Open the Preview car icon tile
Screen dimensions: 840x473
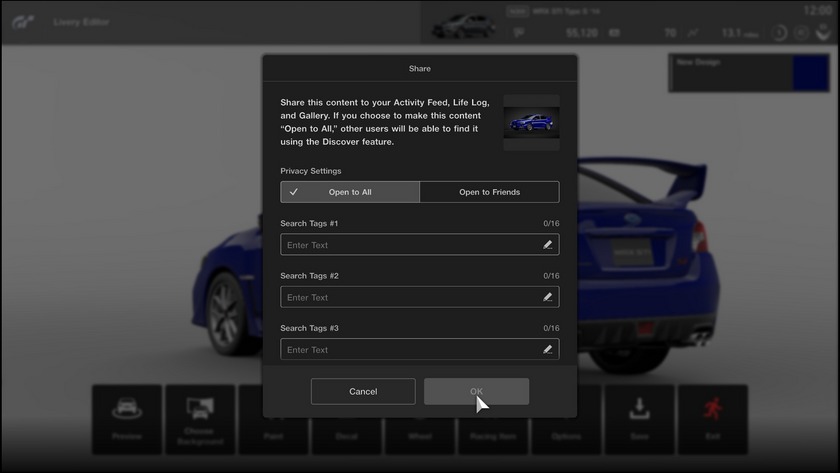127,419
